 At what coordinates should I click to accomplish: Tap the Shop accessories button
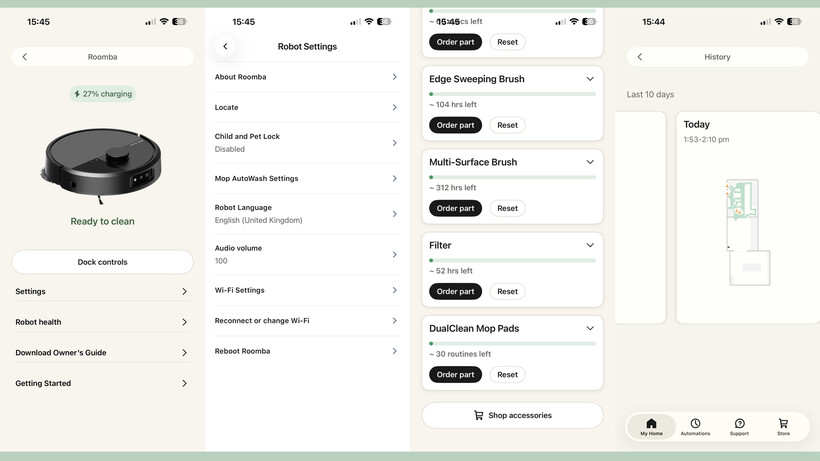(x=512, y=415)
